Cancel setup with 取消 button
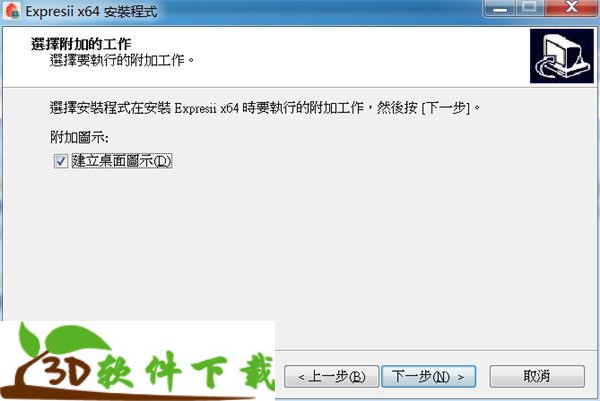The height and width of the screenshot is (401, 600). 537,377
